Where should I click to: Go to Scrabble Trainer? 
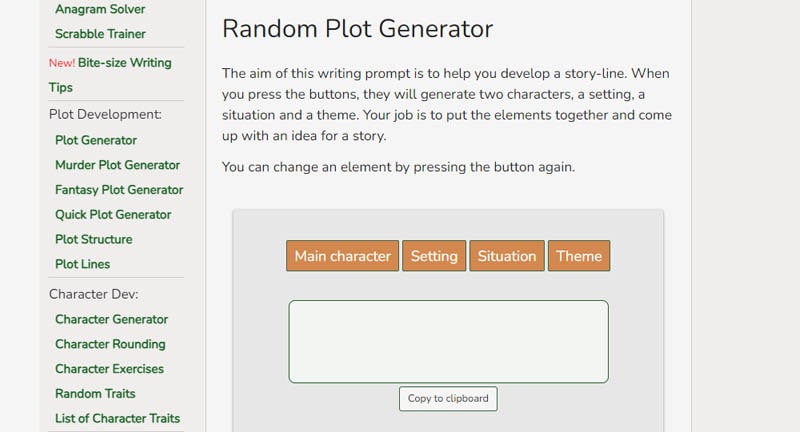pyautogui.click(x=100, y=34)
